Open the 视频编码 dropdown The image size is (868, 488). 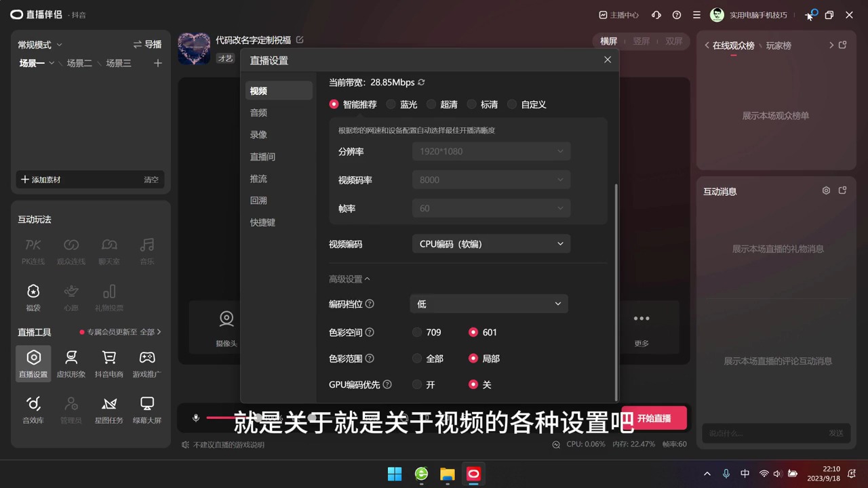(x=490, y=244)
